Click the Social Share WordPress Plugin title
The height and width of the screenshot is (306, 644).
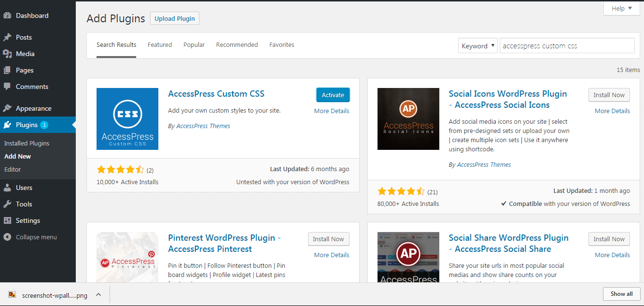tap(509, 243)
